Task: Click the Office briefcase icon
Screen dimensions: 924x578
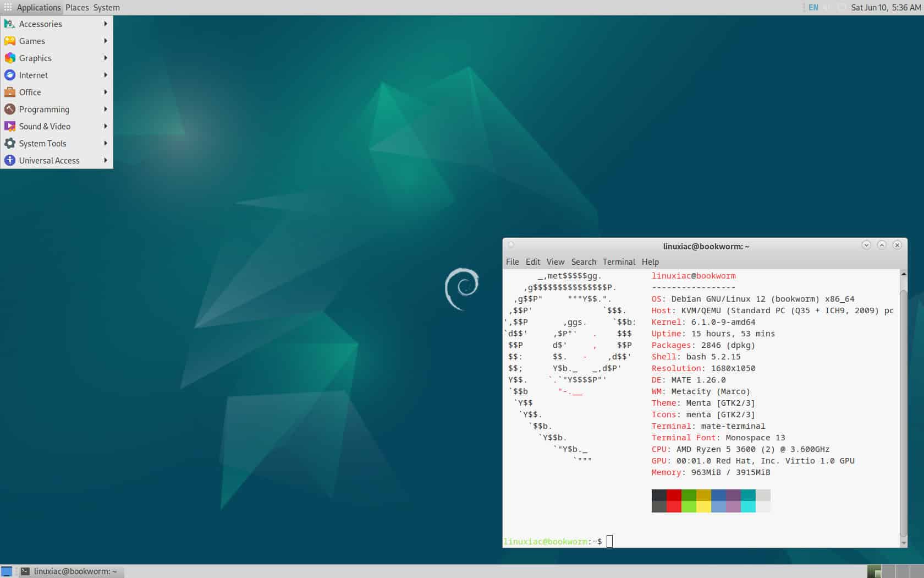Action: click(x=10, y=92)
